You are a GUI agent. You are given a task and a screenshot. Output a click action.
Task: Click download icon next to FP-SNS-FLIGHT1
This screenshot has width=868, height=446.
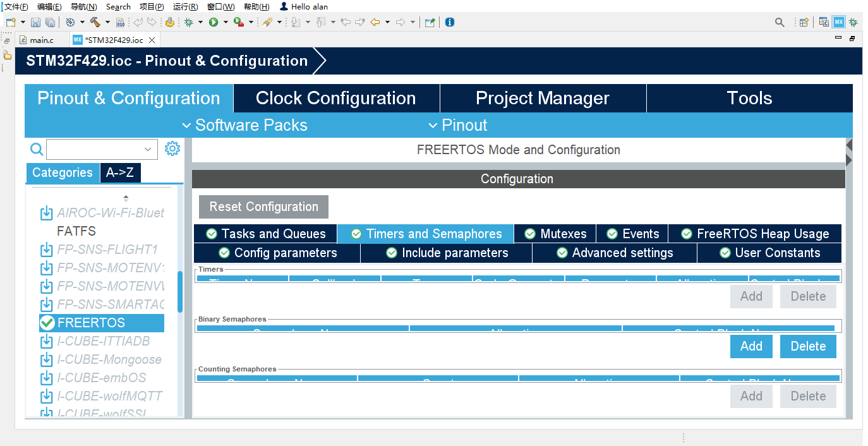tap(46, 250)
